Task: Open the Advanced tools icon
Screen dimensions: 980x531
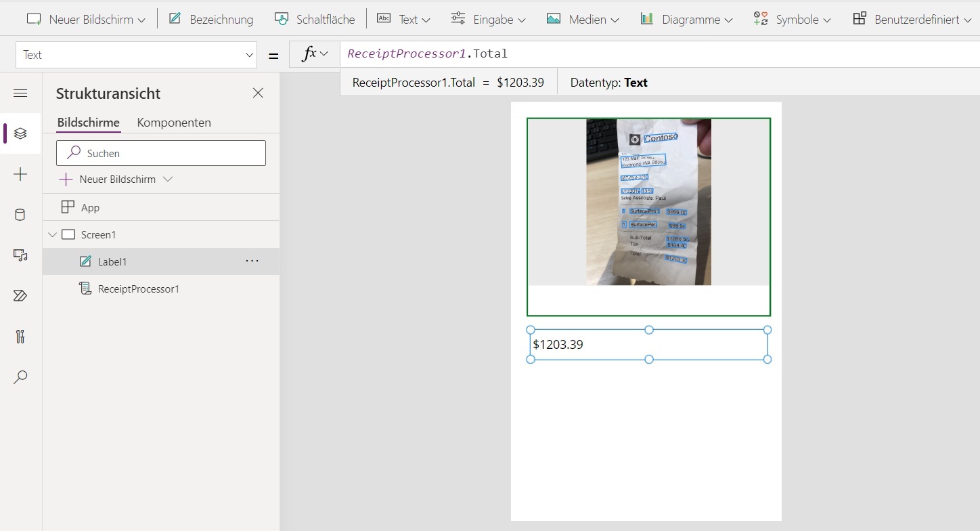Action: [x=20, y=337]
